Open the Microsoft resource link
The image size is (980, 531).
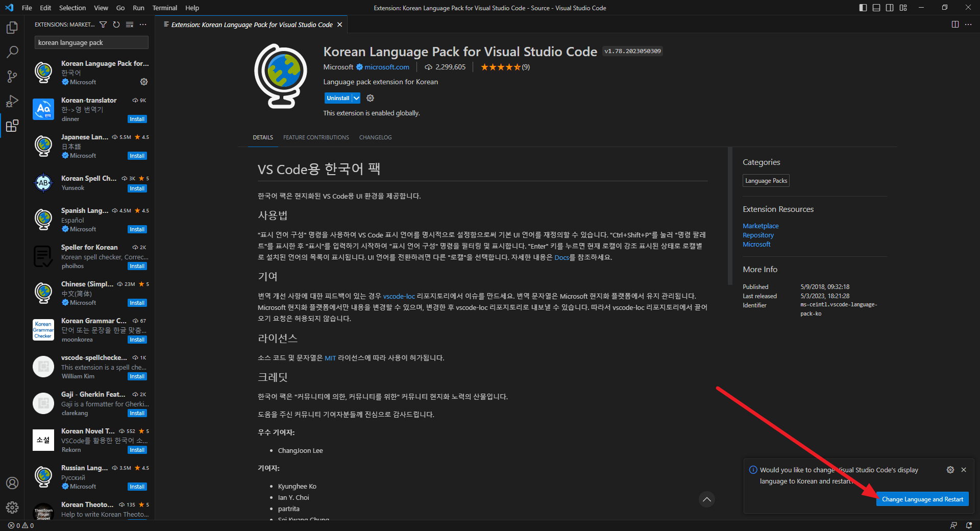tap(756, 244)
